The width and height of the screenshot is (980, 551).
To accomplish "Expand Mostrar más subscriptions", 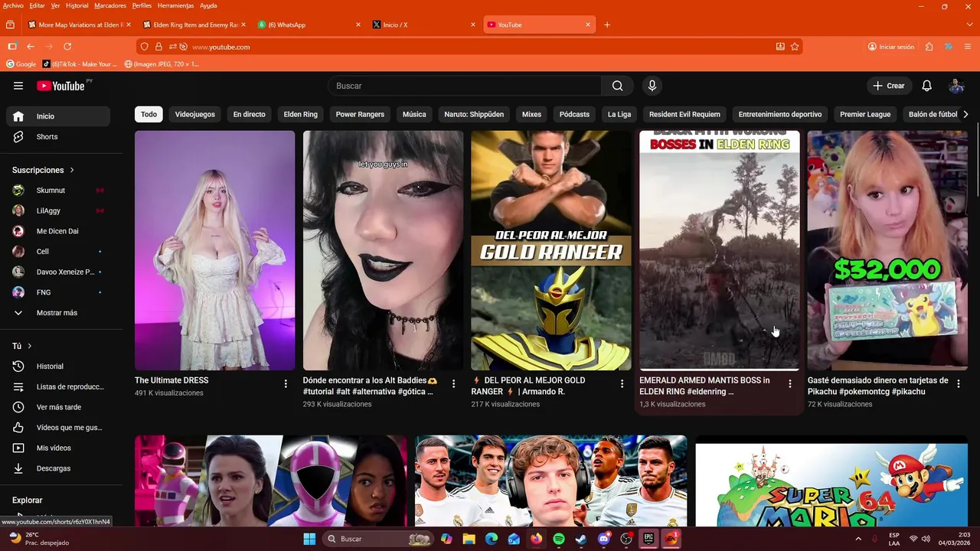I will 58,312.
